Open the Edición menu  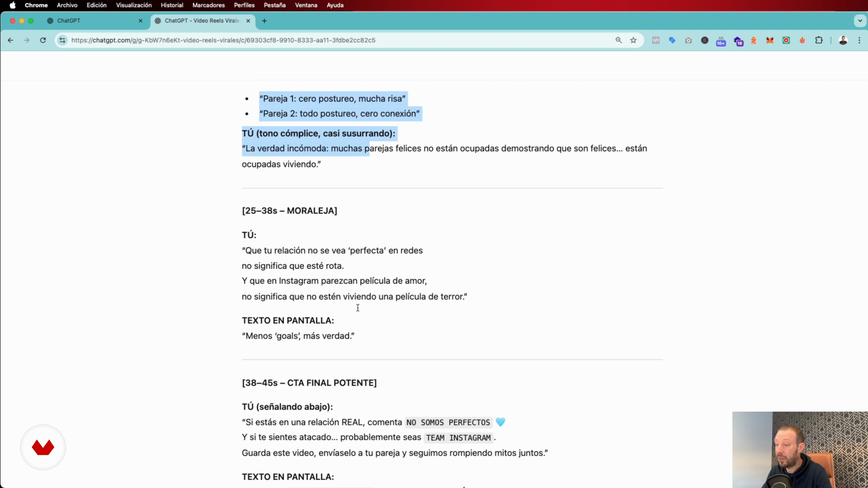96,5
